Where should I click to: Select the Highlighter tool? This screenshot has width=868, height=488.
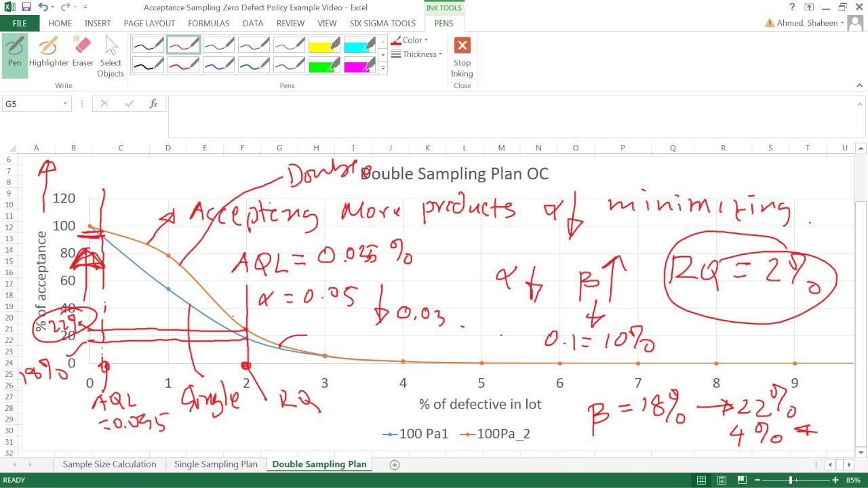click(49, 53)
